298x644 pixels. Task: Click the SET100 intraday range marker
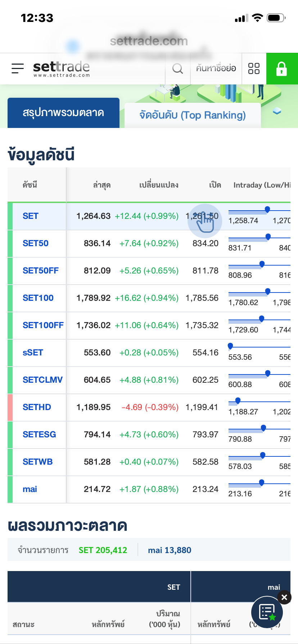point(267,291)
